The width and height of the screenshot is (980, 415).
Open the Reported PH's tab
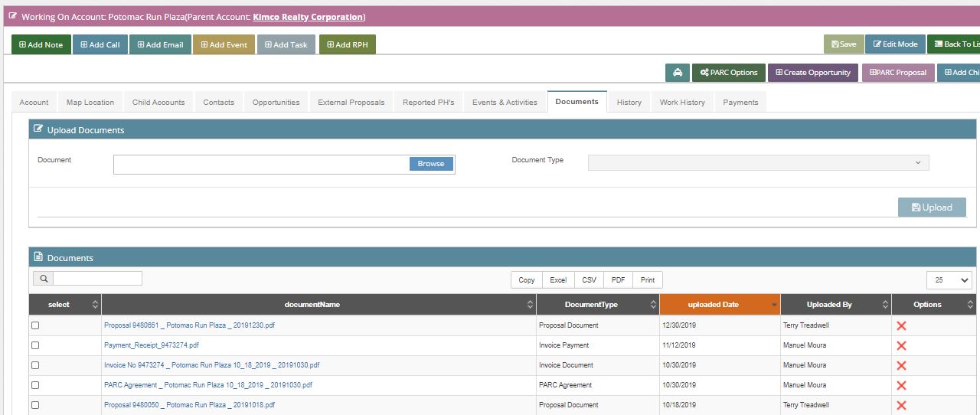(429, 102)
